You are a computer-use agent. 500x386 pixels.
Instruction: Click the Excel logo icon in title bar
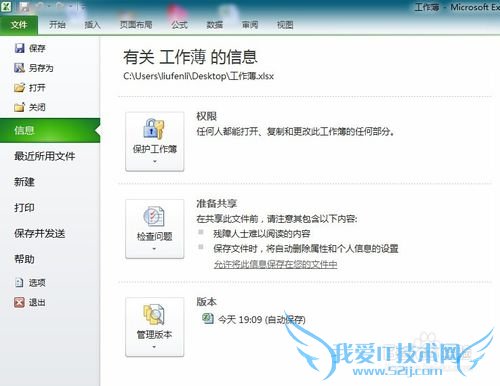(x=6, y=6)
